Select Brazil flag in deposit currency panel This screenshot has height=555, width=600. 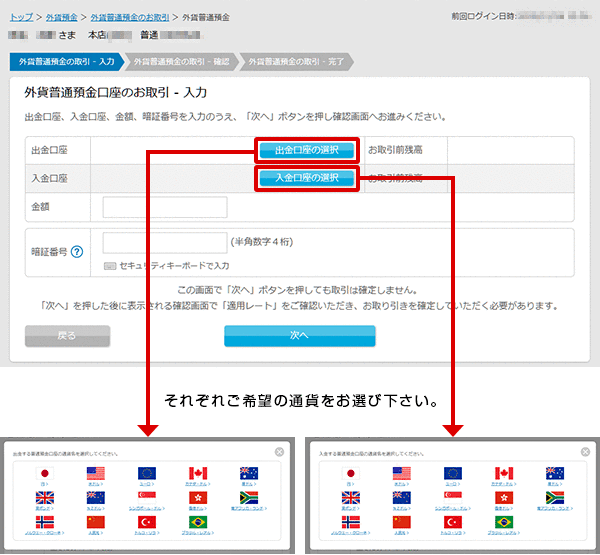point(503,522)
